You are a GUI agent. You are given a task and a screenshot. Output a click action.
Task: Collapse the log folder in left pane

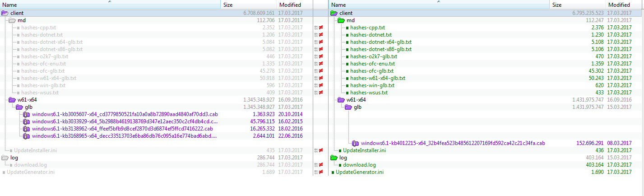click(x=5, y=158)
